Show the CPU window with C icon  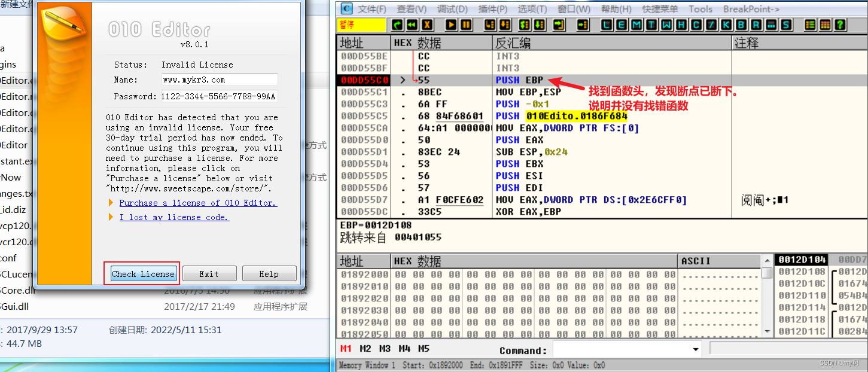point(696,25)
